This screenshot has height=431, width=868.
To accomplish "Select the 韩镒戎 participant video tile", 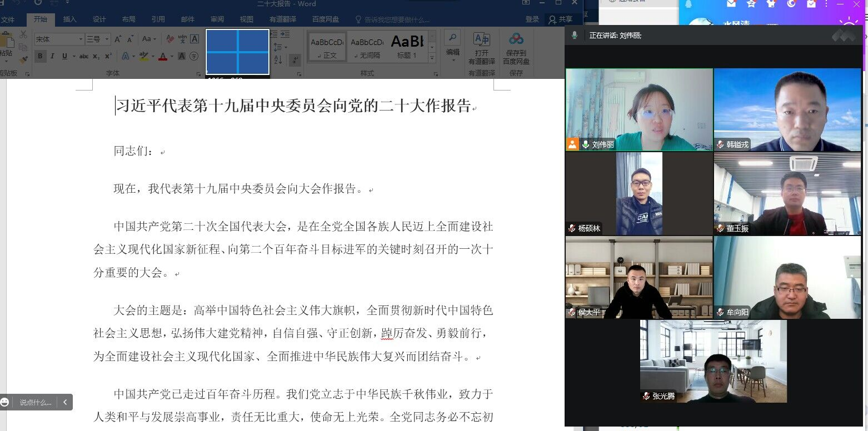I will 787,109.
